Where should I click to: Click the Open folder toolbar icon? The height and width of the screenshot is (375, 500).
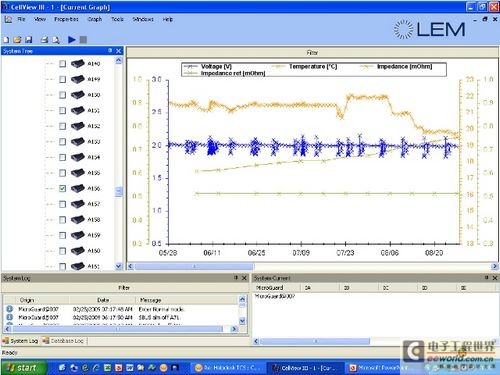17,40
